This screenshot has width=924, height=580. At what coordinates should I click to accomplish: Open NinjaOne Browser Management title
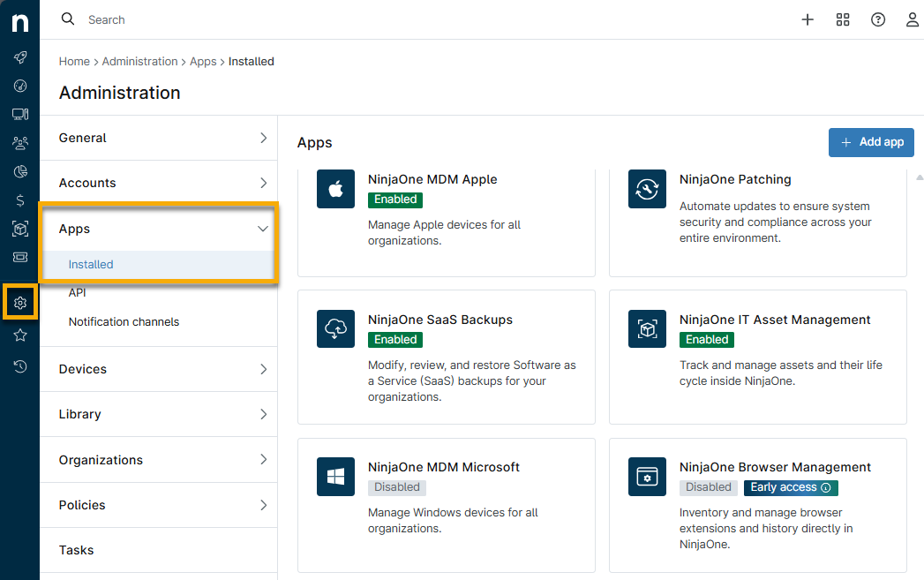[x=775, y=467]
